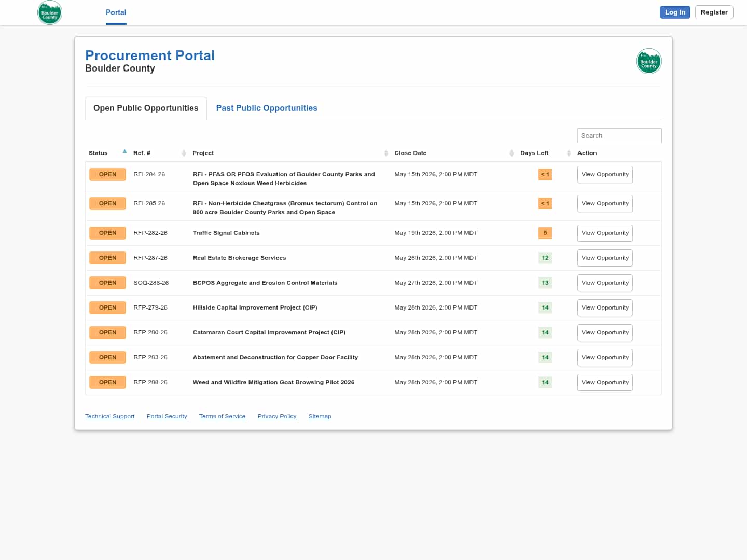The image size is (747, 560).
Task: Click the Log In button
Action: (675, 12)
